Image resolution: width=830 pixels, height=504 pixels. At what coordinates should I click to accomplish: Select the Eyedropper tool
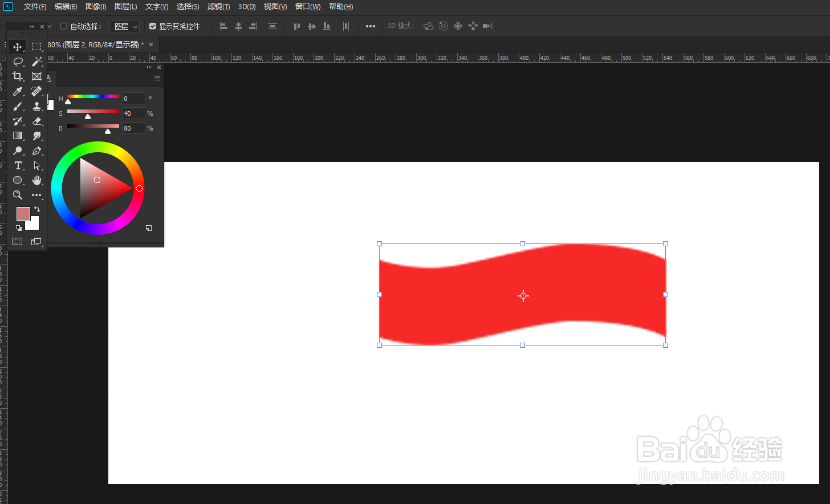[x=18, y=91]
